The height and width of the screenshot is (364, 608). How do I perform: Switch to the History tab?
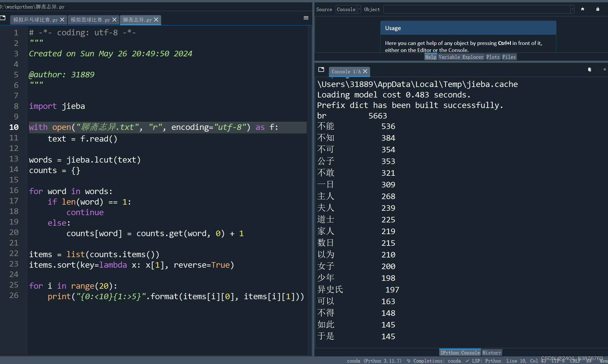click(x=492, y=352)
